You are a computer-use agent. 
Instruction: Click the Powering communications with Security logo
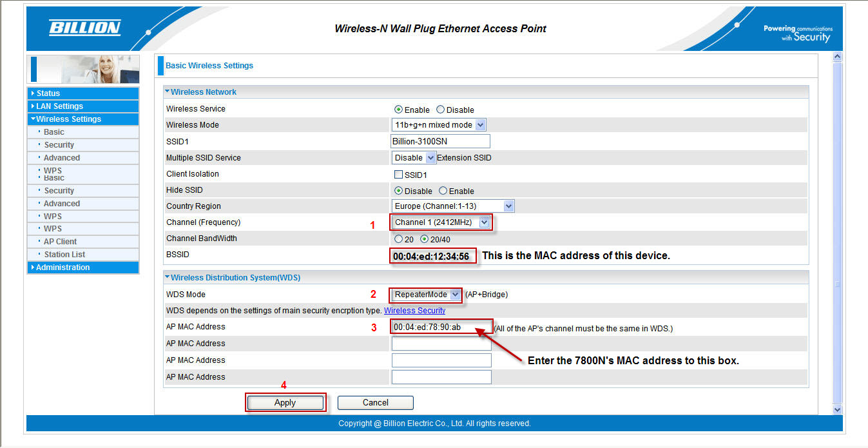tap(798, 34)
